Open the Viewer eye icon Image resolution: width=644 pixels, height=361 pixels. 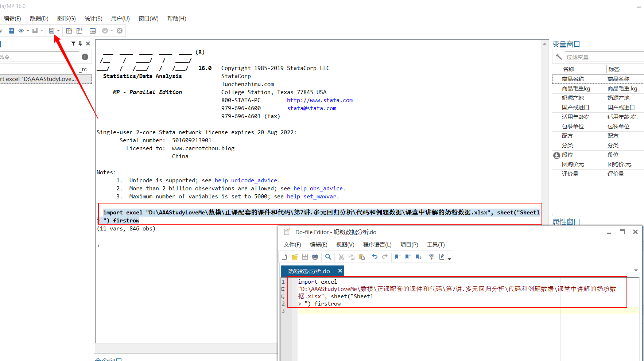click(x=21, y=31)
